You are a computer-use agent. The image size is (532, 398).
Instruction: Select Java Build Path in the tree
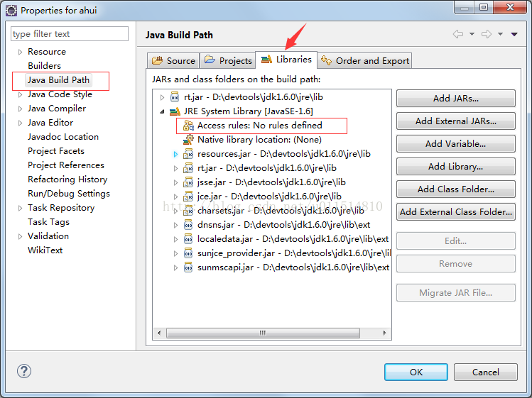pos(58,80)
